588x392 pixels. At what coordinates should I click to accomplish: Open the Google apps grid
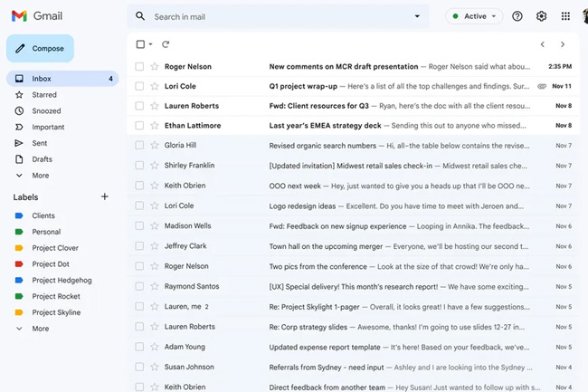pos(565,16)
